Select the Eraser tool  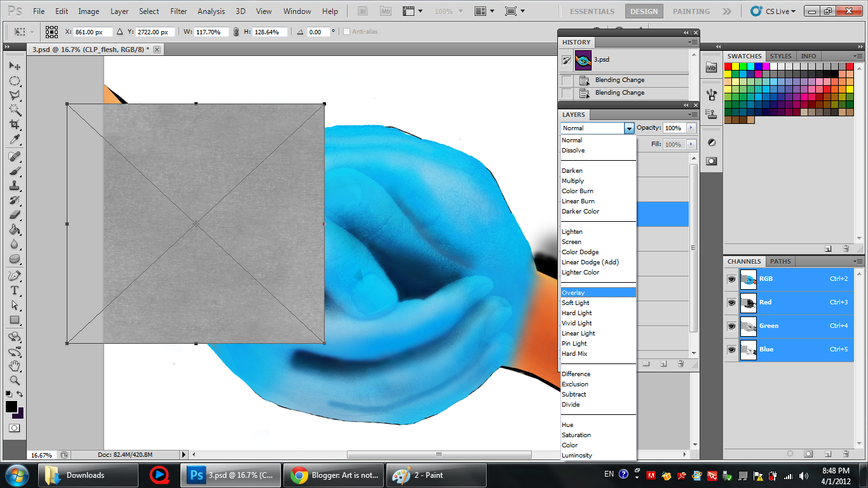[14, 215]
